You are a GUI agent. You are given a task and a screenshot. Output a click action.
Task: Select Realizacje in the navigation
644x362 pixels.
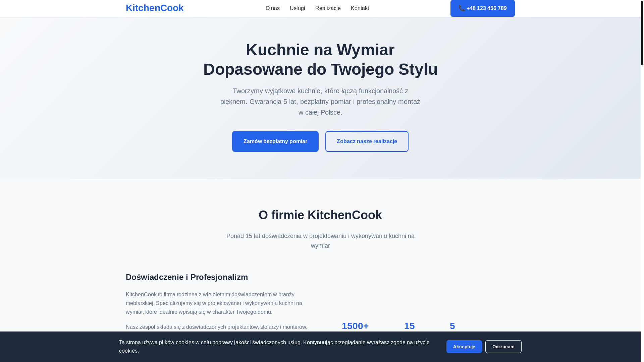click(x=328, y=8)
